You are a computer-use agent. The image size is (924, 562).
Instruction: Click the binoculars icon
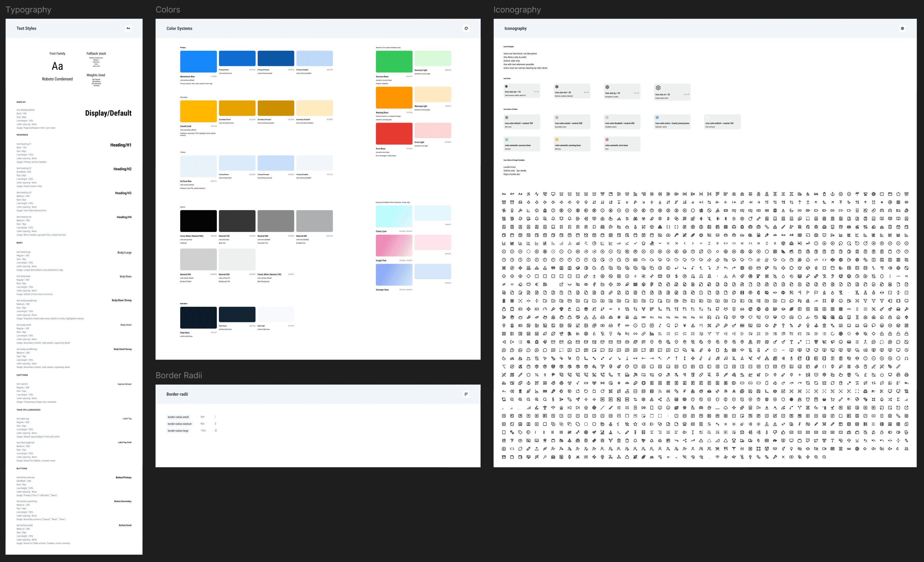coord(636,219)
